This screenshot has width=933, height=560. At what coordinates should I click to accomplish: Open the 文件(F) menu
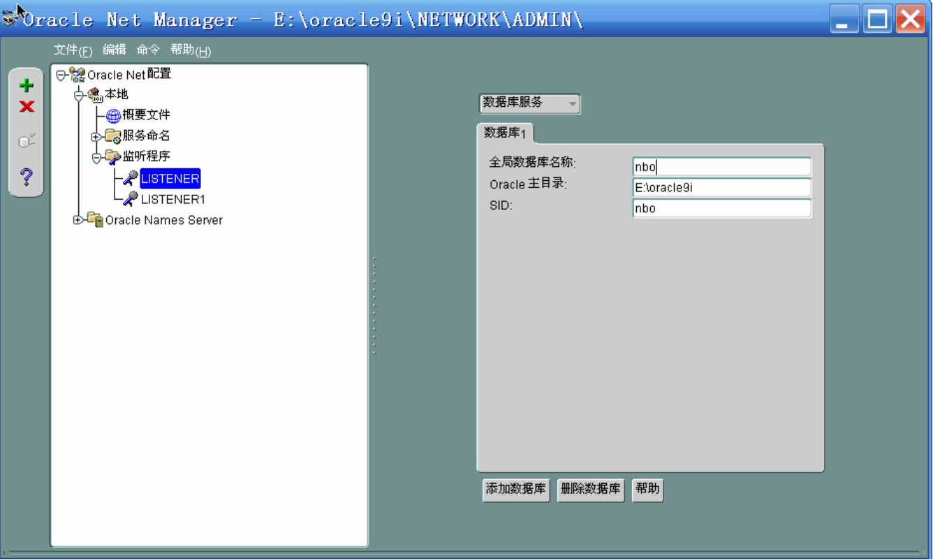(73, 50)
